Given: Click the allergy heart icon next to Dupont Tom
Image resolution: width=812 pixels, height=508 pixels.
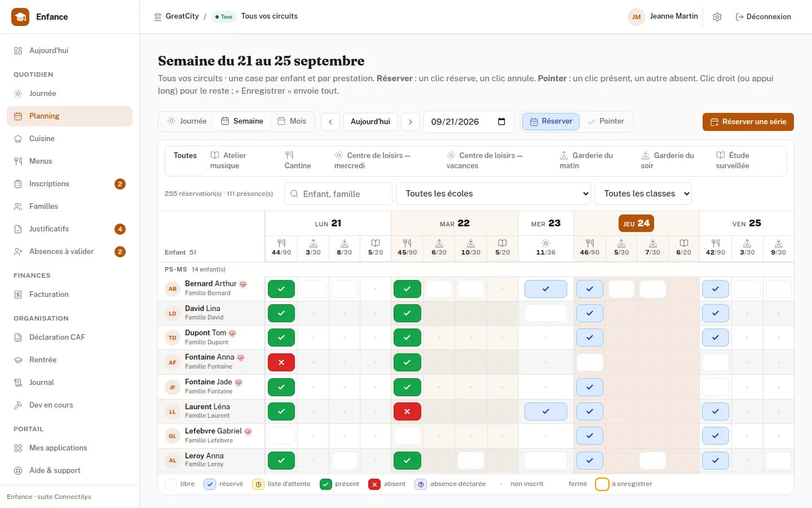Looking at the screenshot, I should click(232, 334).
